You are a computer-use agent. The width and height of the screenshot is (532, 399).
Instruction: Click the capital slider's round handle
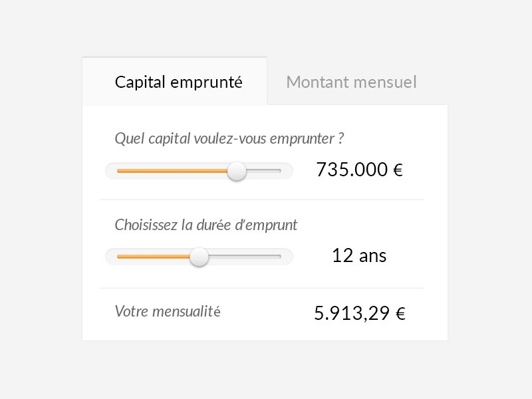pos(237,171)
